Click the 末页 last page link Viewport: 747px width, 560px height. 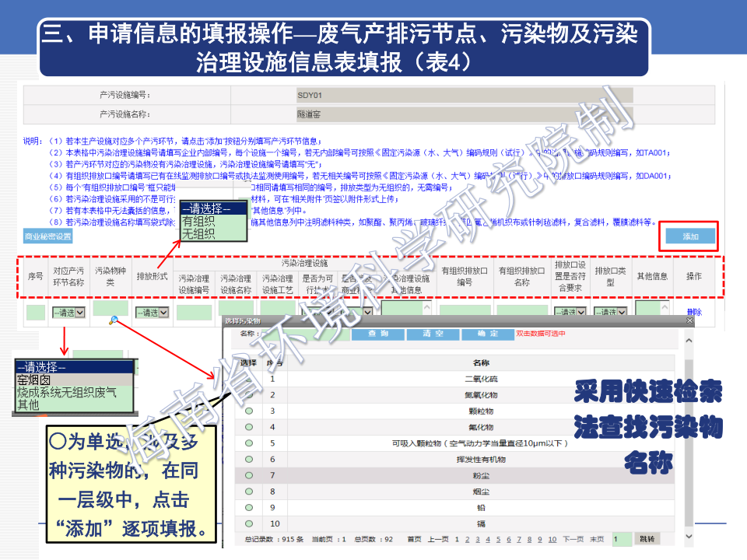597,539
